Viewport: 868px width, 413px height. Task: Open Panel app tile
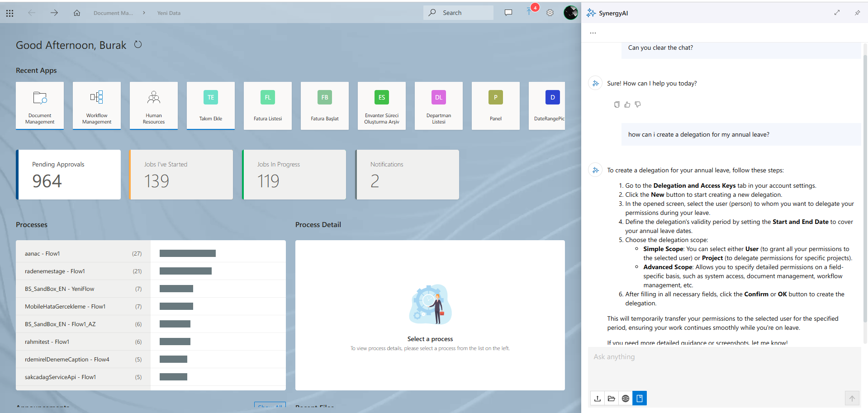[496, 106]
